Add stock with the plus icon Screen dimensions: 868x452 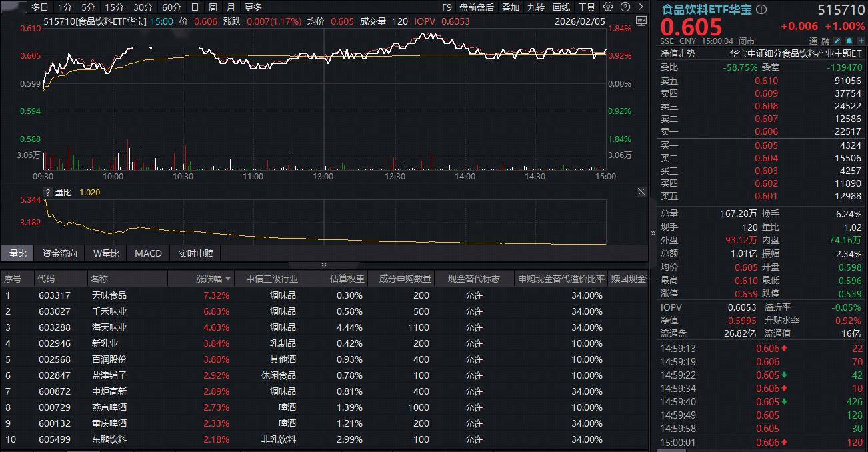point(861,41)
